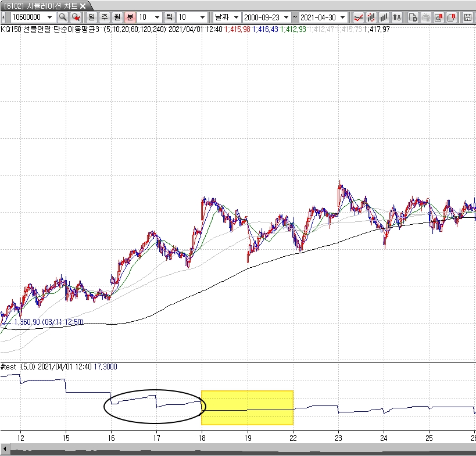
Task: Switch to daily (일) period
Action: (x=91, y=17)
